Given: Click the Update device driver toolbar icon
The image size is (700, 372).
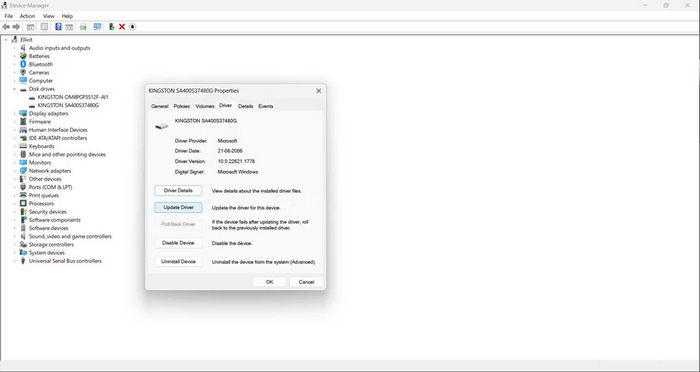Looking at the screenshot, I should 83,27.
